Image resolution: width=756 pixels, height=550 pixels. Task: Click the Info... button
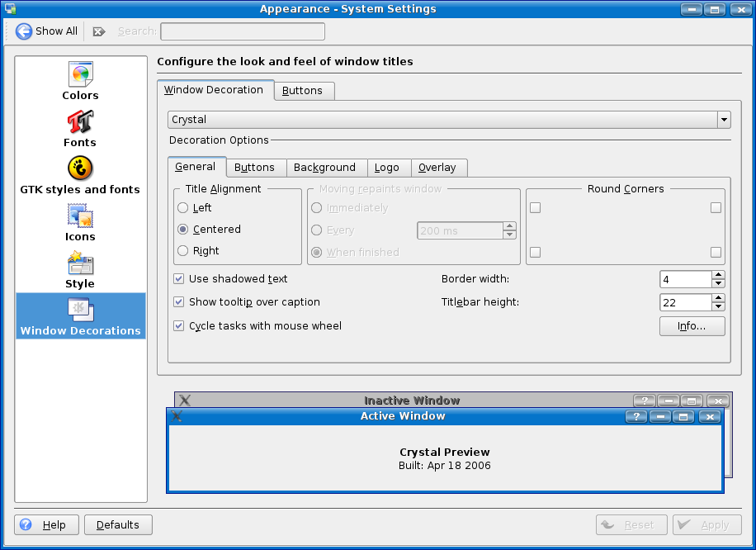click(x=692, y=326)
